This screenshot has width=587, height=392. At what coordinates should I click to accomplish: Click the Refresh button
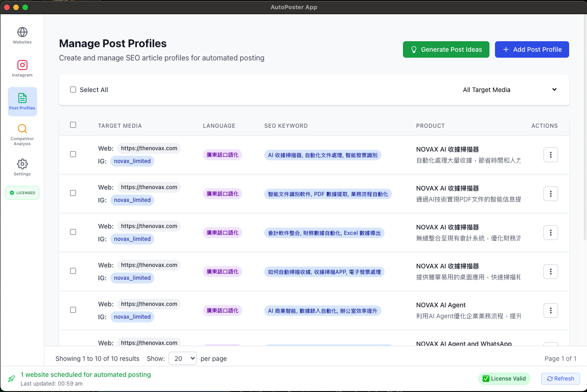[560, 379]
